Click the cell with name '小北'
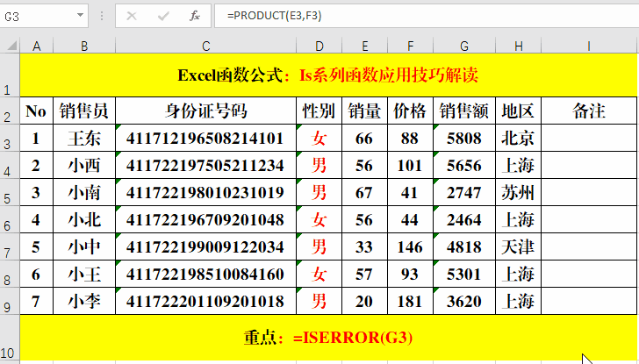639x364 pixels. 84,220
